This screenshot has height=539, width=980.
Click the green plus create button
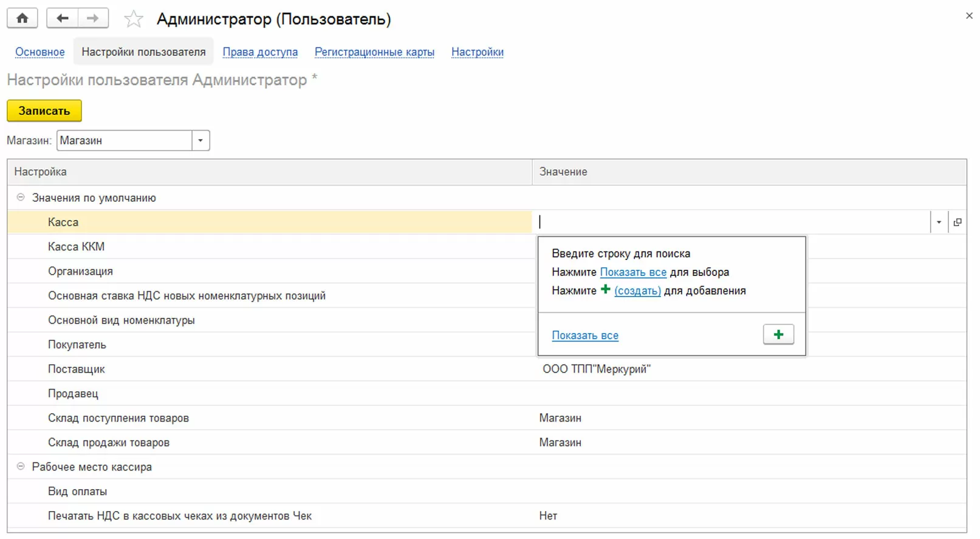pyautogui.click(x=778, y=335)
